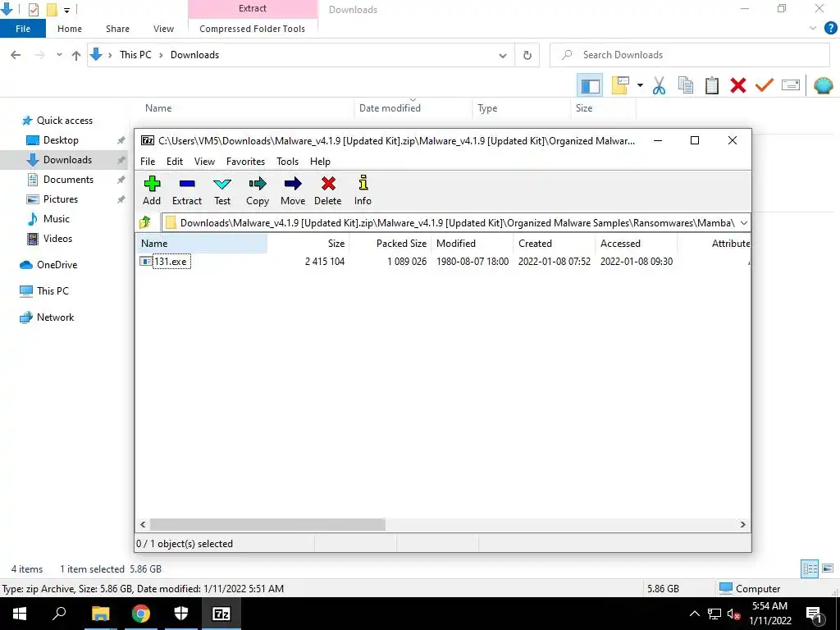Click the Move arrow icon in 7-Zip
840x630 pixels.
293,184
